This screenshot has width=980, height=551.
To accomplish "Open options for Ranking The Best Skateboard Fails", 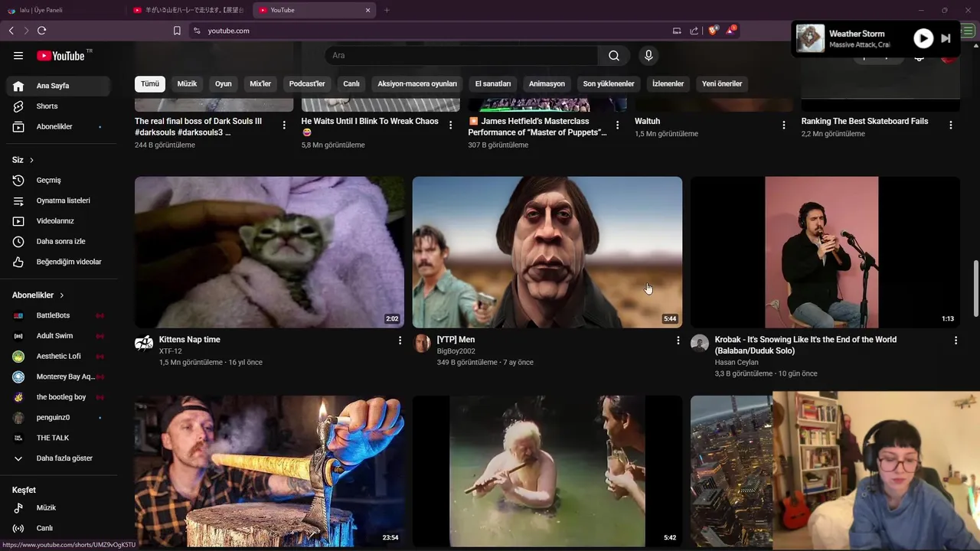I will click(951, 125).
